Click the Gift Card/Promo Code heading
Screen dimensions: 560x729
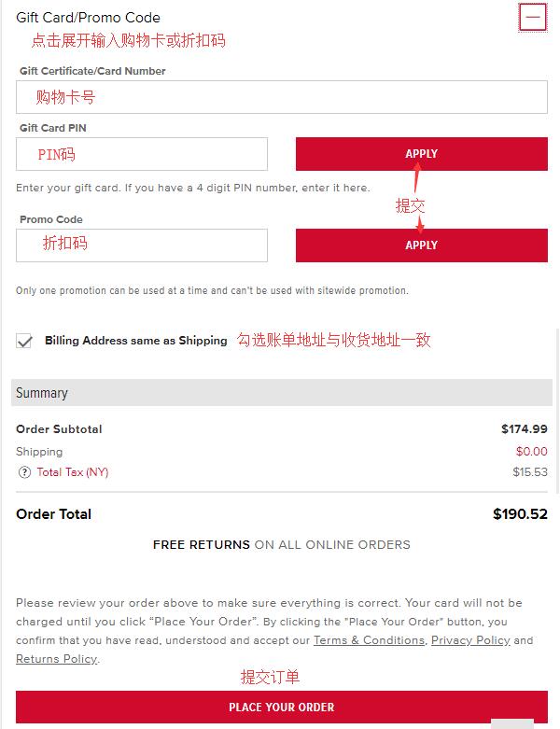[x=88, y=18]
